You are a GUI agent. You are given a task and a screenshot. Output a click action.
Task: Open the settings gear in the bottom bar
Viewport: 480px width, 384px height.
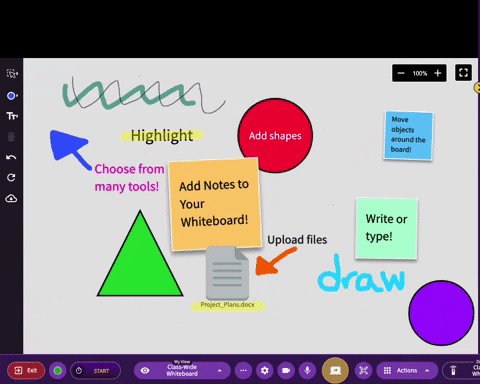click(x=265, y=370)
